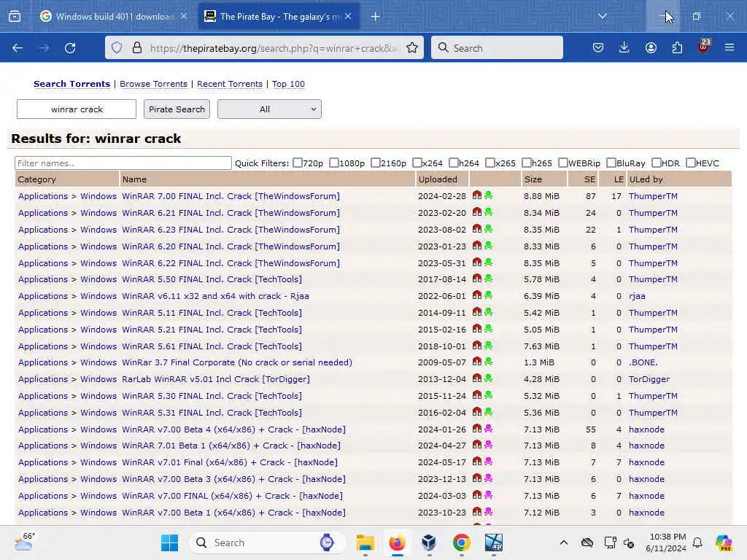Viewport: 747px width, 560px height.
Task: Click the winrar crack search field
Action: (77, 109)
